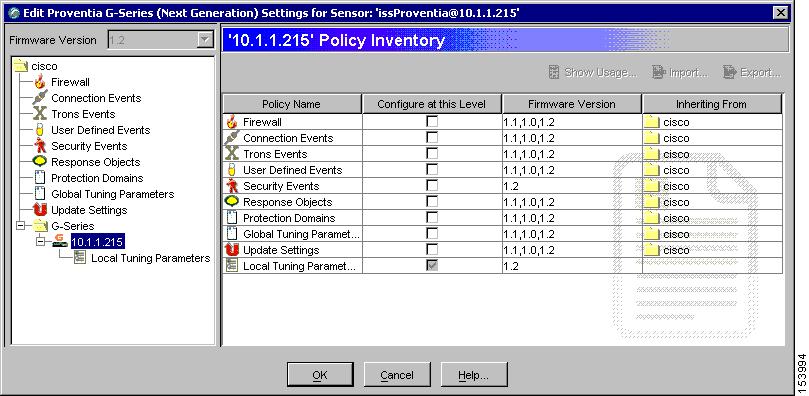The height and width of the screenshot is (396, 809).
Task: Click Export... toolbar button
Action: (752, 73)
